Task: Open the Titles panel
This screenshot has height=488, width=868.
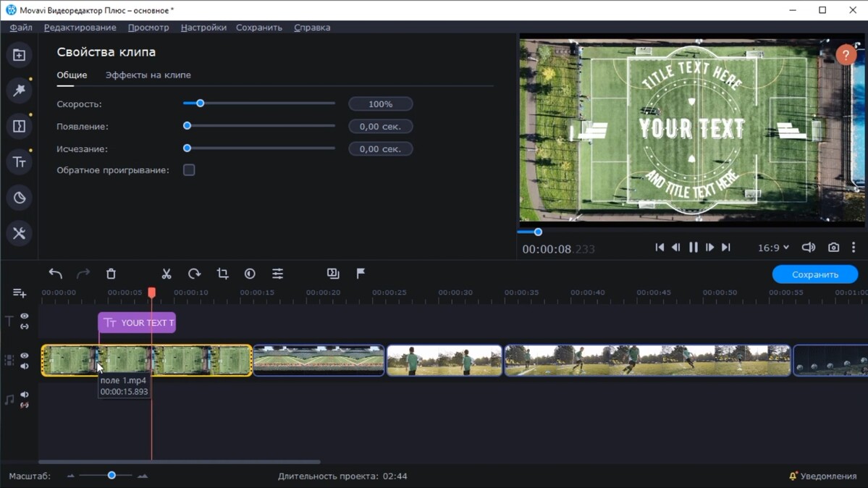Action: point(19,161)
